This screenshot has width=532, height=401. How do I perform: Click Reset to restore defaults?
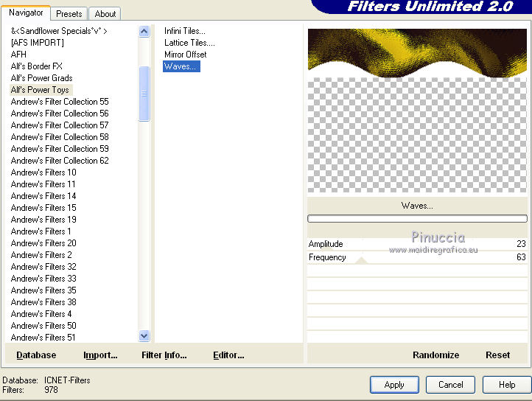pos(497,355)
